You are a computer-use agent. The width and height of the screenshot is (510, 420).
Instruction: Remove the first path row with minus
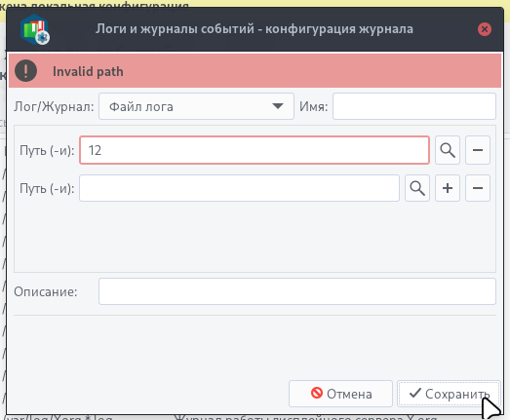click(x=478, y=150)
